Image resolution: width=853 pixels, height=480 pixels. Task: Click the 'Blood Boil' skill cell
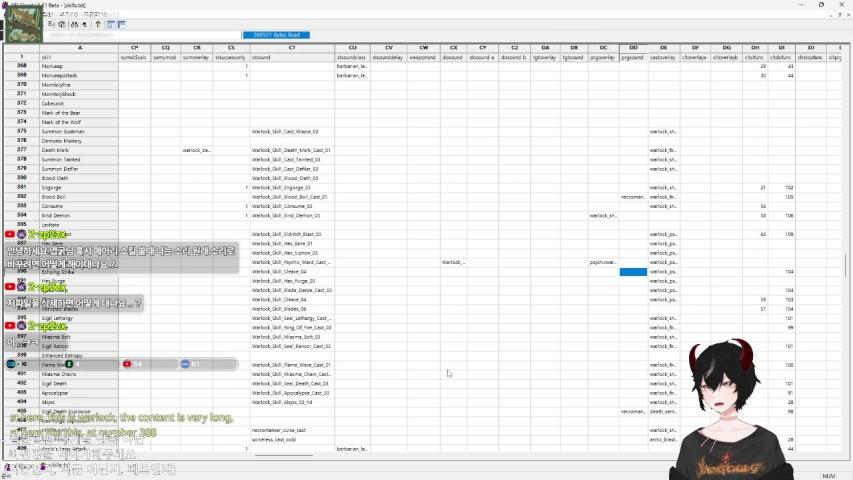click(x=79, y=197)
